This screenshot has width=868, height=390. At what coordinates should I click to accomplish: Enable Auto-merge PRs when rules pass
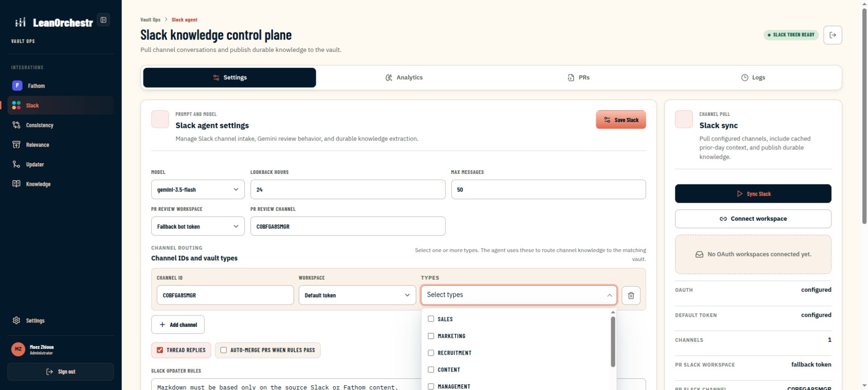click(224, 350)
